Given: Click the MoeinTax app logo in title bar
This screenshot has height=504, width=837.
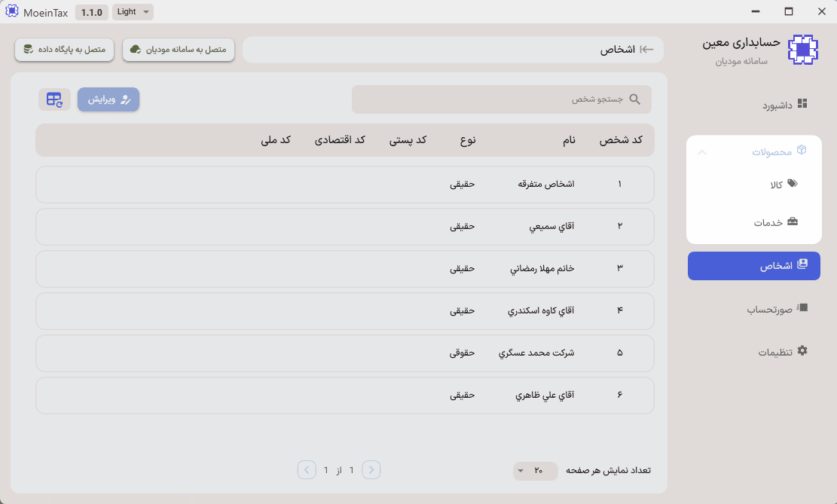Looking at the screenshot, I should 12,11.
